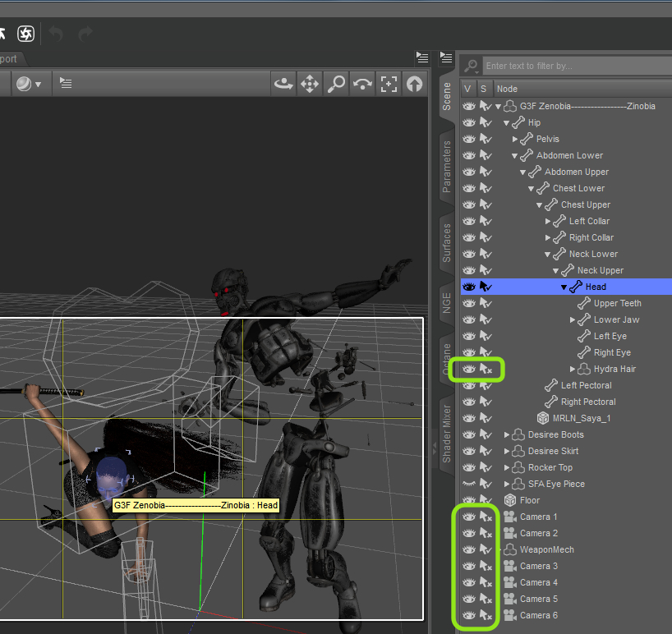The height and width of the screenshot is (634, 672).
Task: Click the orbit camera rotate icon
Action: click(x=283, y=83)
